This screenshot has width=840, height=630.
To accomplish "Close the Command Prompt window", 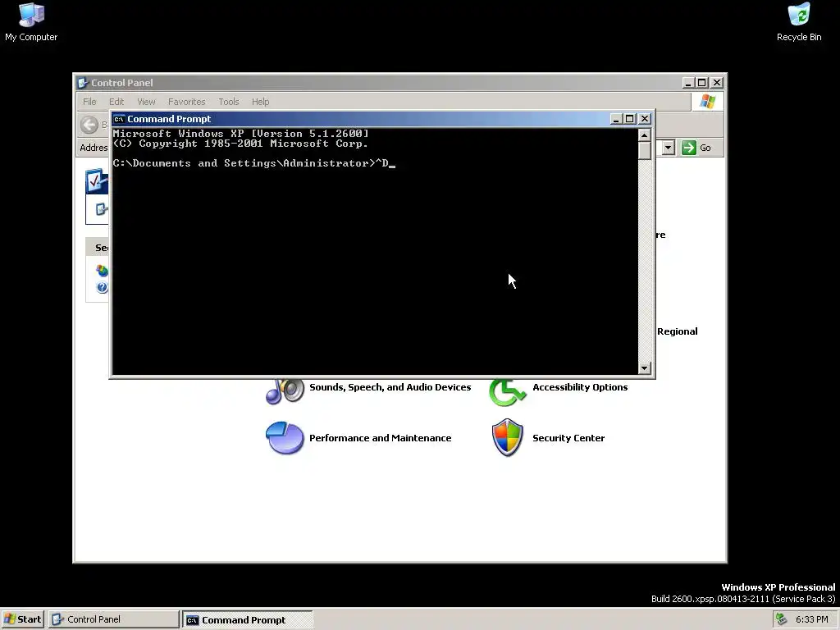I will [645, 119].
